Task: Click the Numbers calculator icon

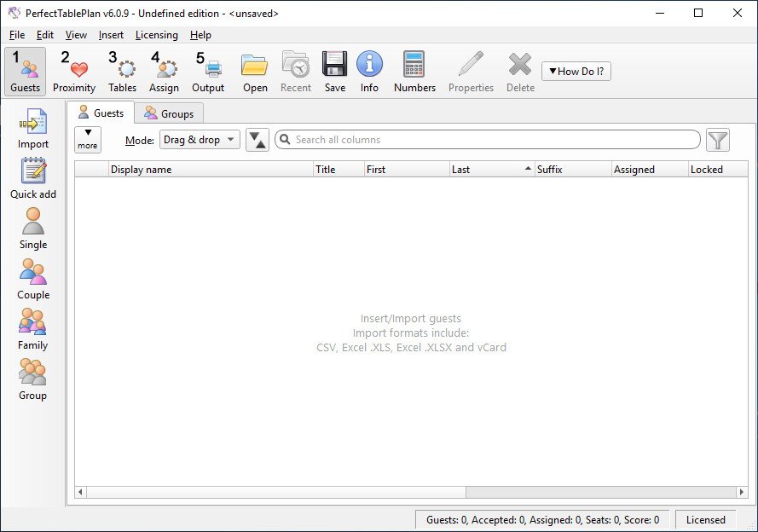Action: 414,72
